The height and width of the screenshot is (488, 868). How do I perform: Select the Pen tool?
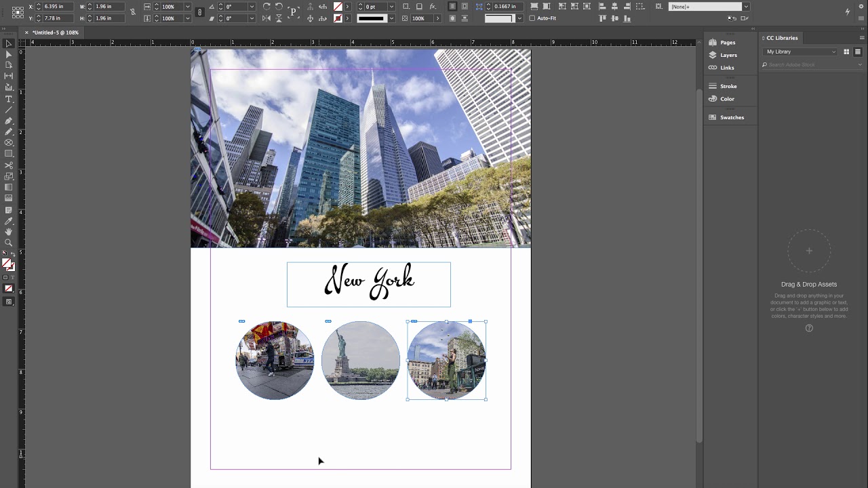tap(8, 121)
